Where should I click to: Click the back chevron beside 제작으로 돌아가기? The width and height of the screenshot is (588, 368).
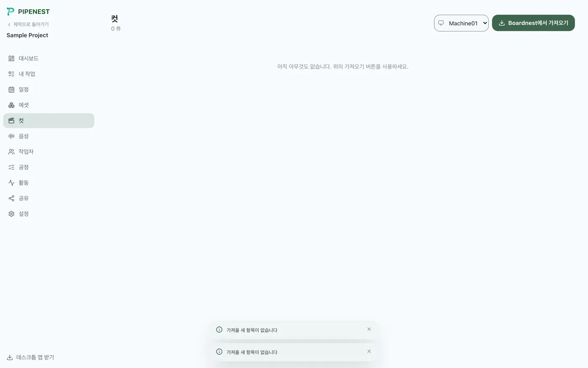[x=9, y=24]
